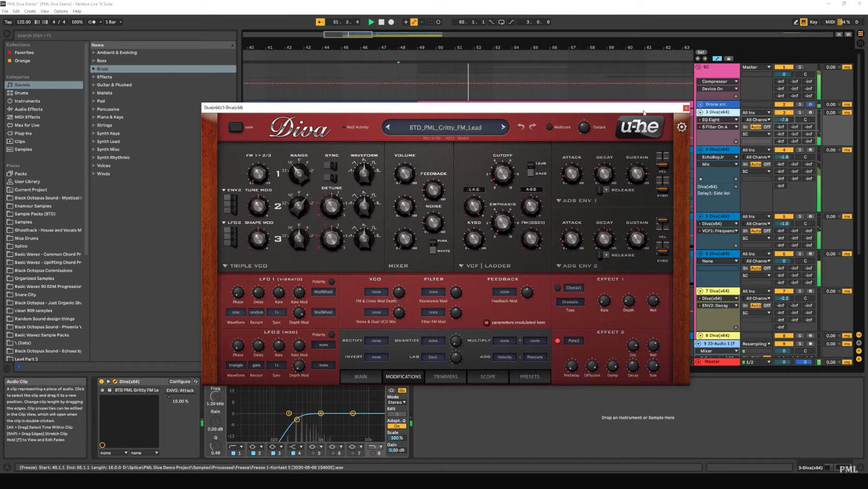Select the Instruments category in the browser

27,101
